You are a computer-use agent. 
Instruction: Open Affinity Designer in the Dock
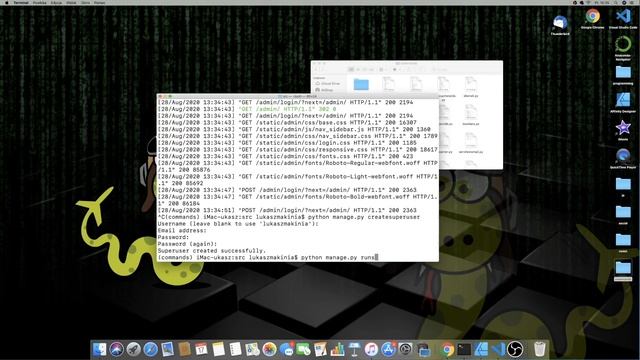(481, 349)
